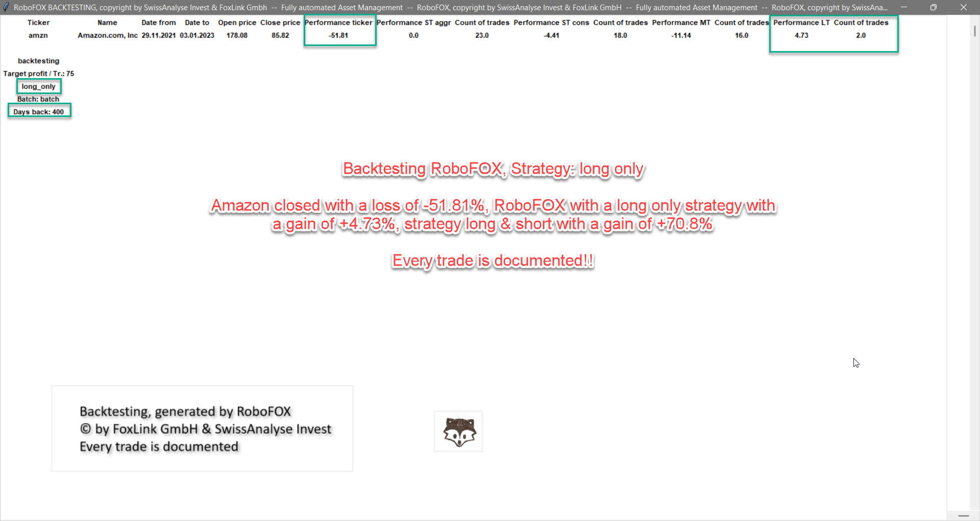Select trade count '18.0'
980x521 pixels.
tap(620, 35)
